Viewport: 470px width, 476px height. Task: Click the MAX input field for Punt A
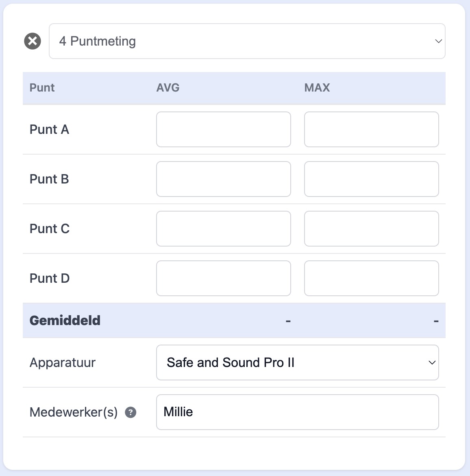371,129
